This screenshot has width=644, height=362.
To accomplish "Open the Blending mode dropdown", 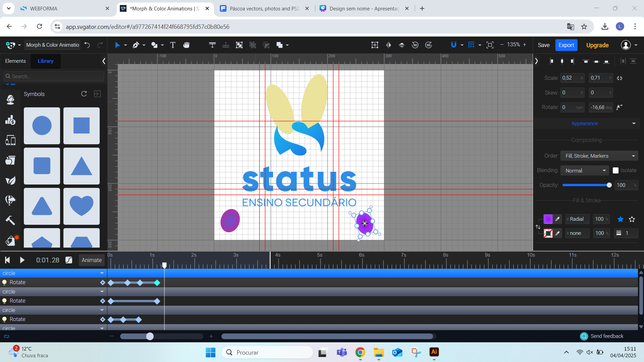I will pyautogui.click(x=585, y=170).
